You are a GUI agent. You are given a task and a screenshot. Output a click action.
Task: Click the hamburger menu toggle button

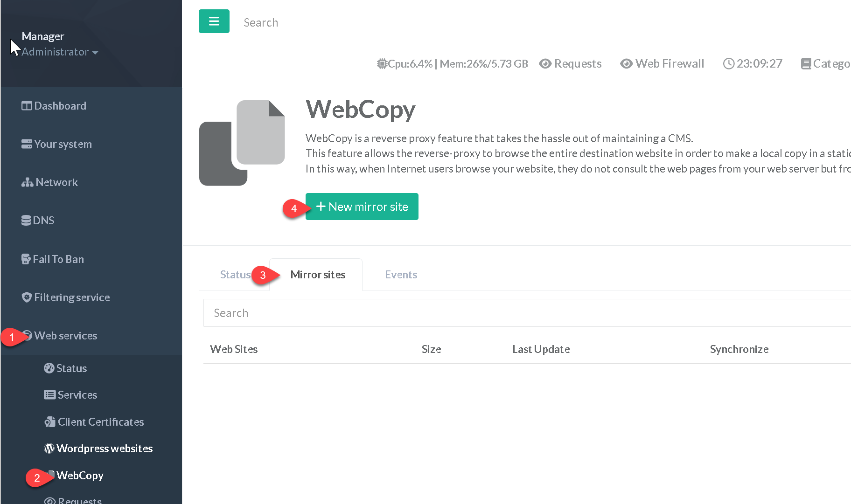(214, 21)
